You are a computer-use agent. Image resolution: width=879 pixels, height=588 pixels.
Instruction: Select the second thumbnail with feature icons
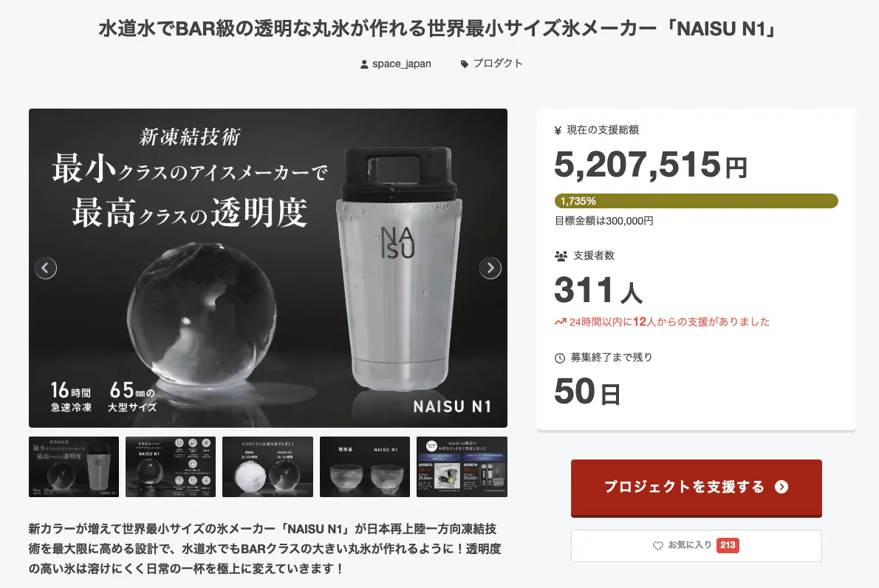click(171, 466)
